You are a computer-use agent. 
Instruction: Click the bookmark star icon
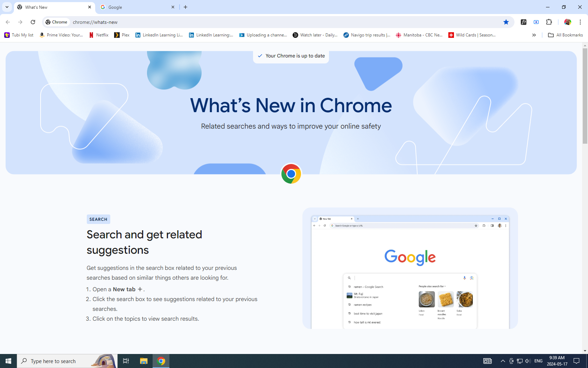tap(506, 22)
